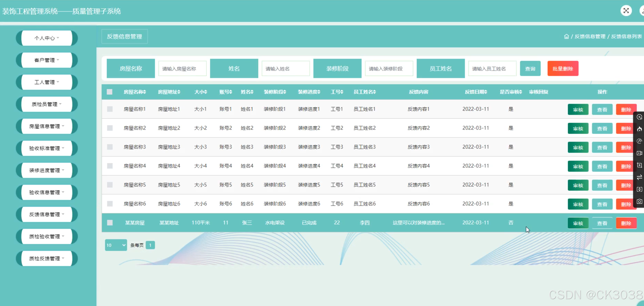Viewport: 644px width, 306px height.
Task: Open the page size dropdown showing 10
Action: click(x=116, y=245)
